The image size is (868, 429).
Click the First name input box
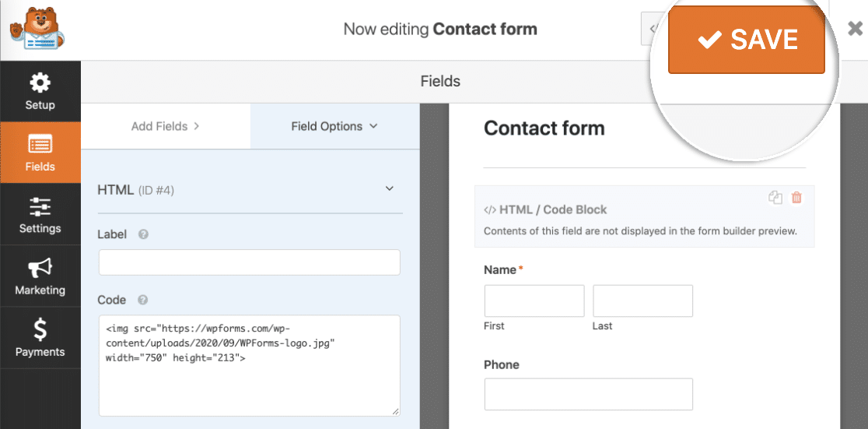[534, 301]
